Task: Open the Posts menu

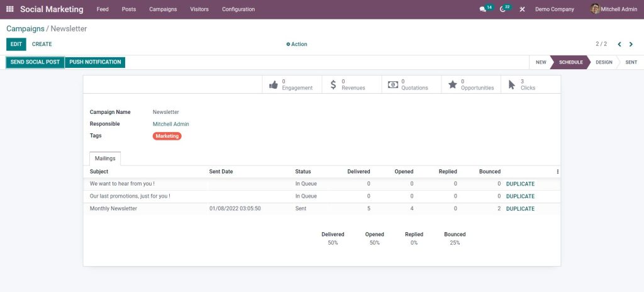Action: point(129,9)
